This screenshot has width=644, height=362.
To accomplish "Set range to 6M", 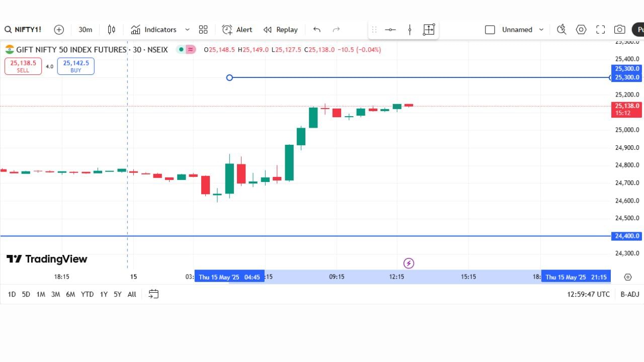I will click(x=70, y=294).
